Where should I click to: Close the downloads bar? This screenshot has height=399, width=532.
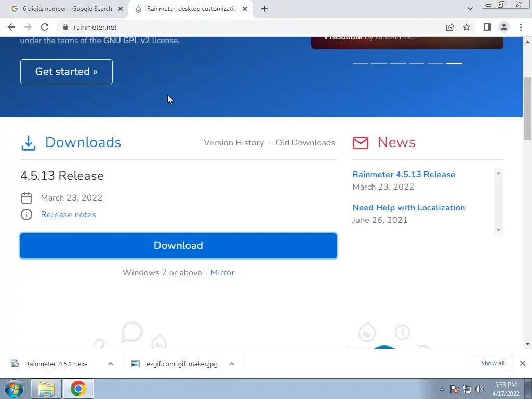click(523, 363)
